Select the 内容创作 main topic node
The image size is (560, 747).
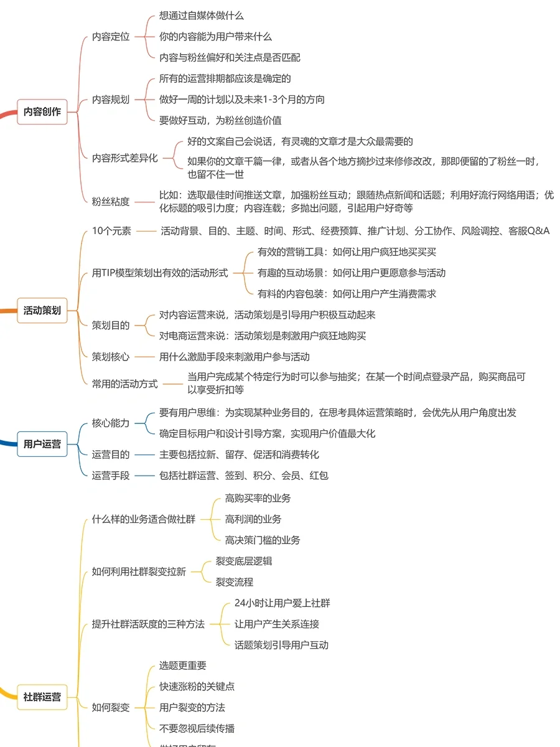(x=42, y=112)
